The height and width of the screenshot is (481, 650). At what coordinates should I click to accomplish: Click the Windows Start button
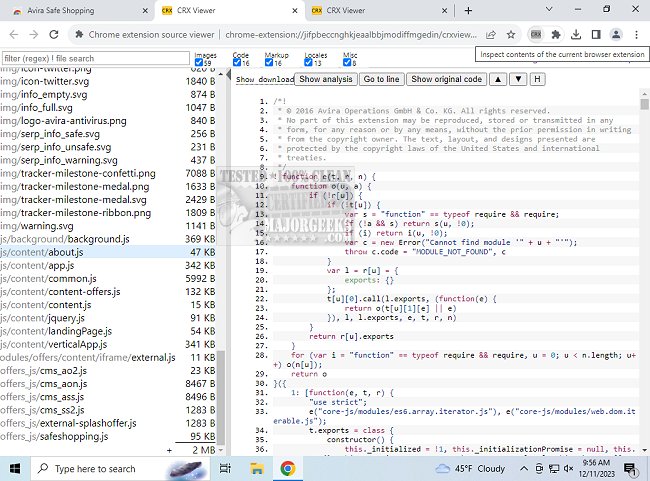[17, 468]
